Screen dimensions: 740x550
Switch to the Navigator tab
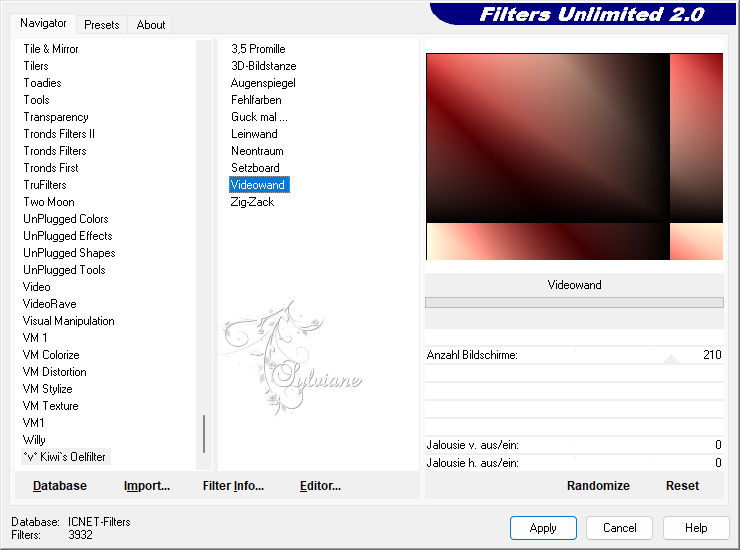point(43,23)
